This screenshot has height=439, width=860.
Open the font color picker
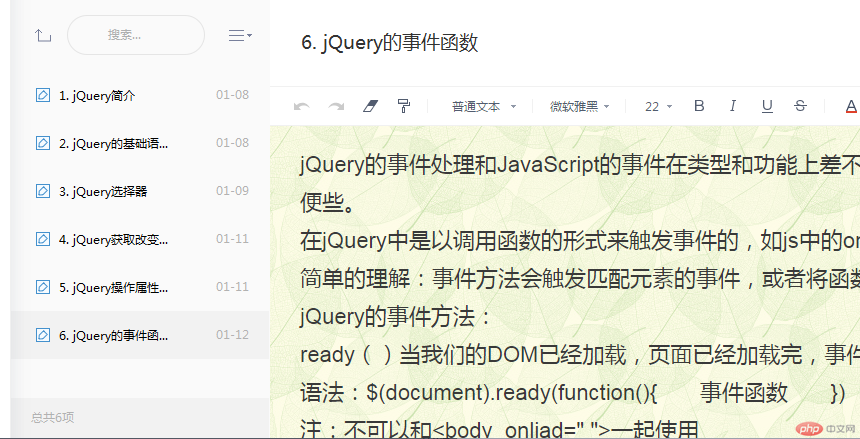point(851,106)
